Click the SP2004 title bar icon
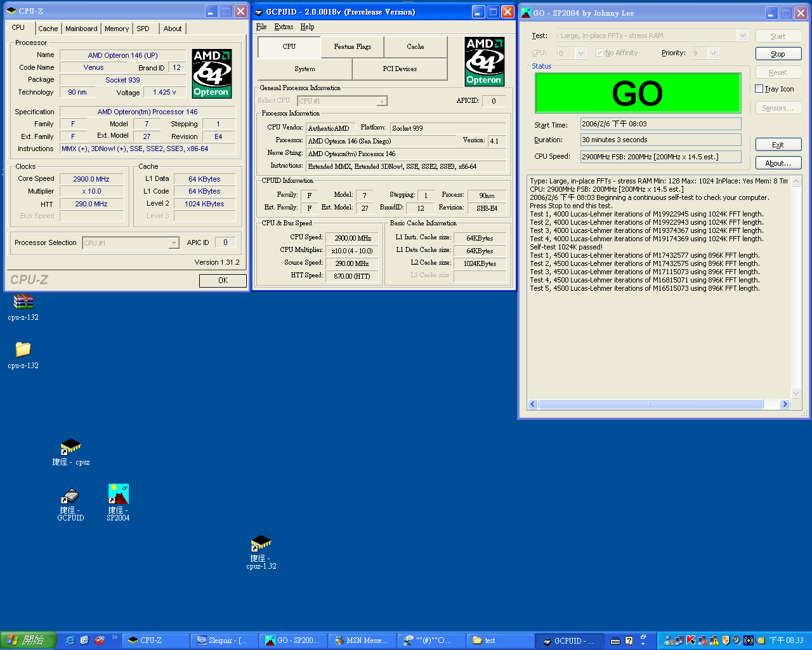 pos(526,13)
